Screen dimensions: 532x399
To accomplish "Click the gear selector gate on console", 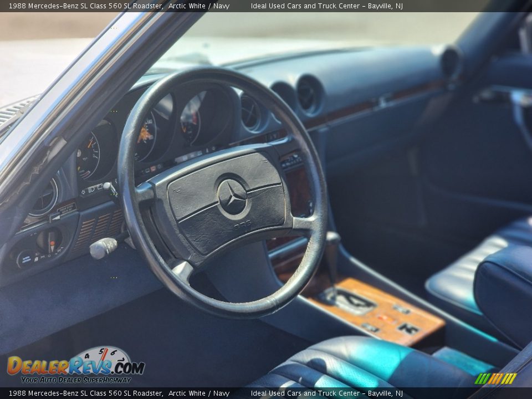I will [350, 301].
